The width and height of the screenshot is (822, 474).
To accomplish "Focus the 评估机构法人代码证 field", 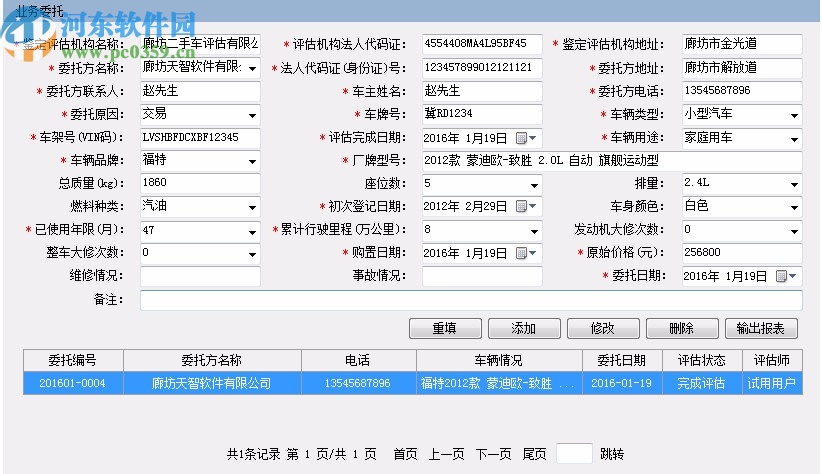I will (x=482, y=44).
